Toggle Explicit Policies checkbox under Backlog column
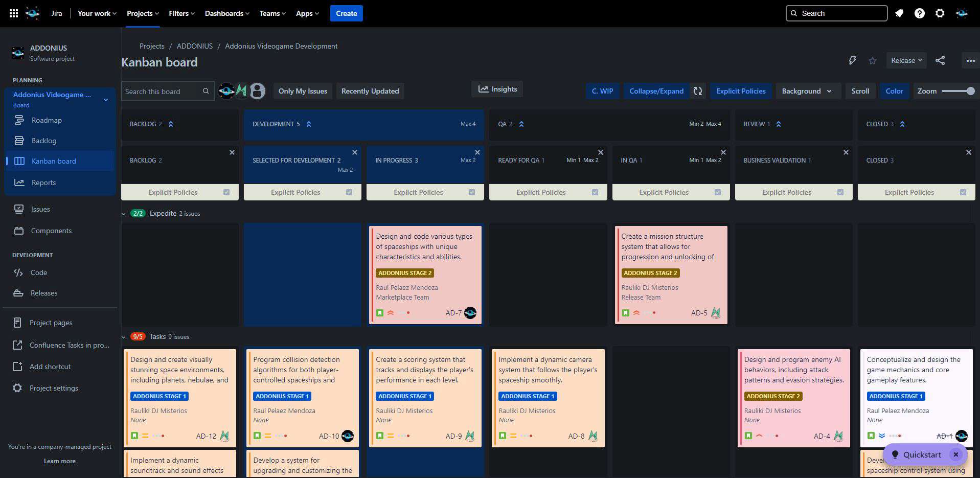The width and height of the screenshot is (980, 478). tap(226, 192)
